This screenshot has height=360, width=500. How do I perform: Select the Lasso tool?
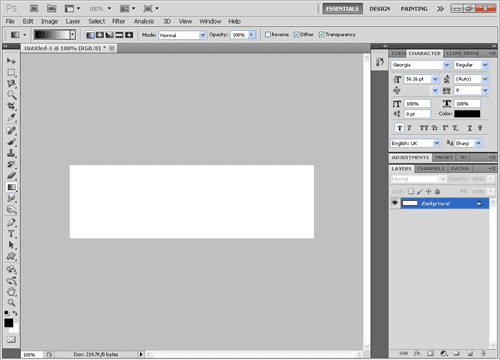tap(11, 83)
